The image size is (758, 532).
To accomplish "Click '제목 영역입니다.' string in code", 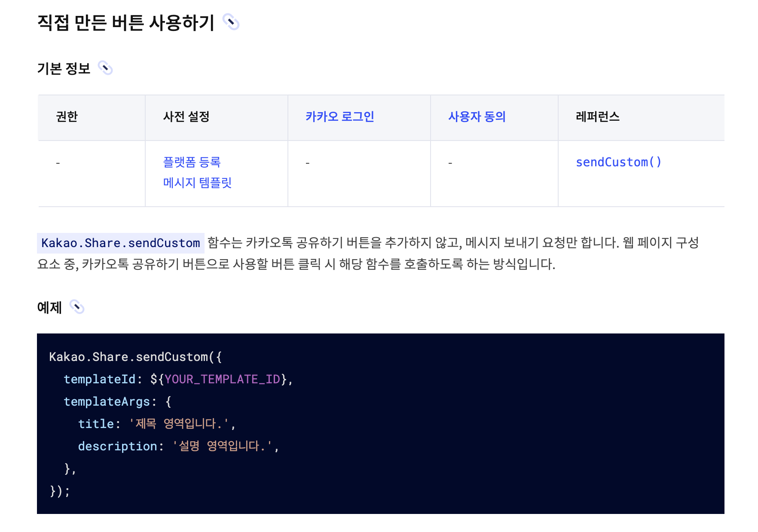I will [x=179, y=424].
